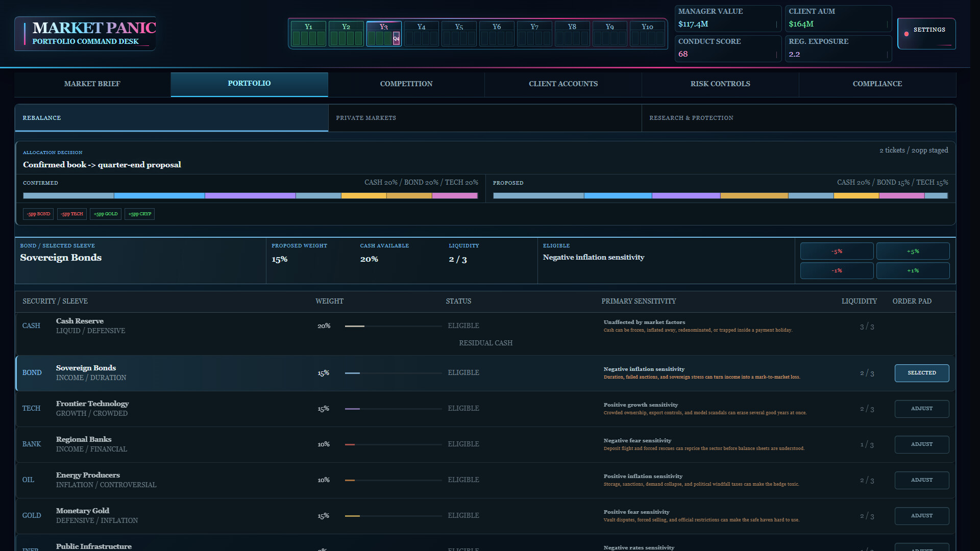The height and width of the screenshot is (551, 980).
Task: Click Adjust for Frontier Technology
Action: [922, 409]
